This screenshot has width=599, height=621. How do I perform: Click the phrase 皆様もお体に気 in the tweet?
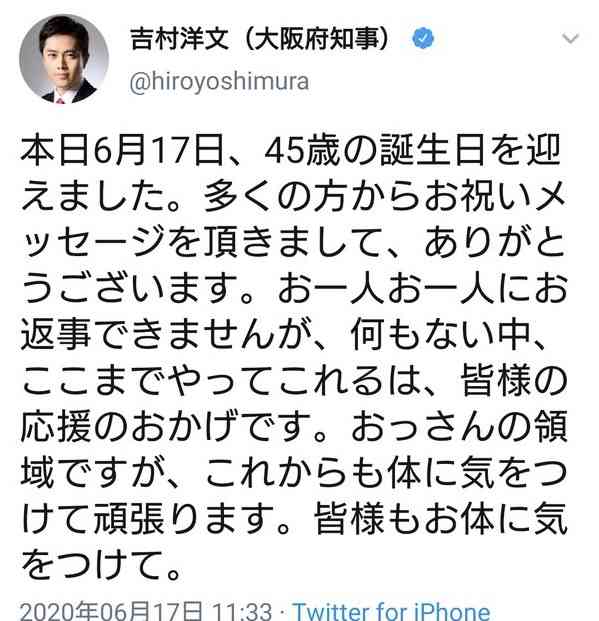pos(441,518)
